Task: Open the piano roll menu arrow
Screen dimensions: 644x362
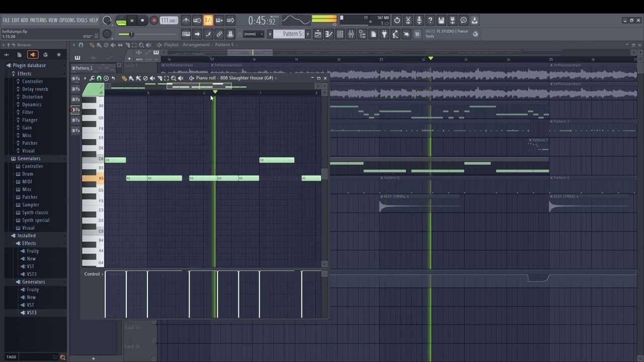Action: point(85,78)
